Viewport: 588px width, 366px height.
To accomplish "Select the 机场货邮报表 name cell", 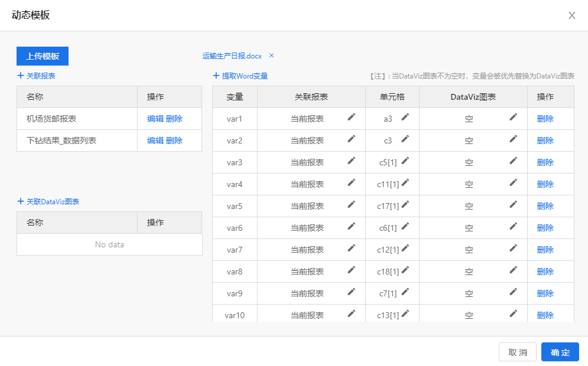I will tap(77, 119).
